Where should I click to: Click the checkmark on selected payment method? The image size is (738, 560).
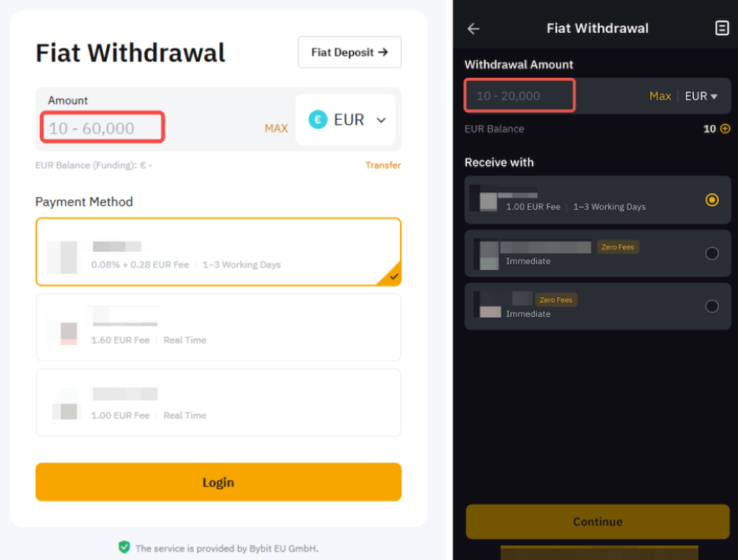394,277
